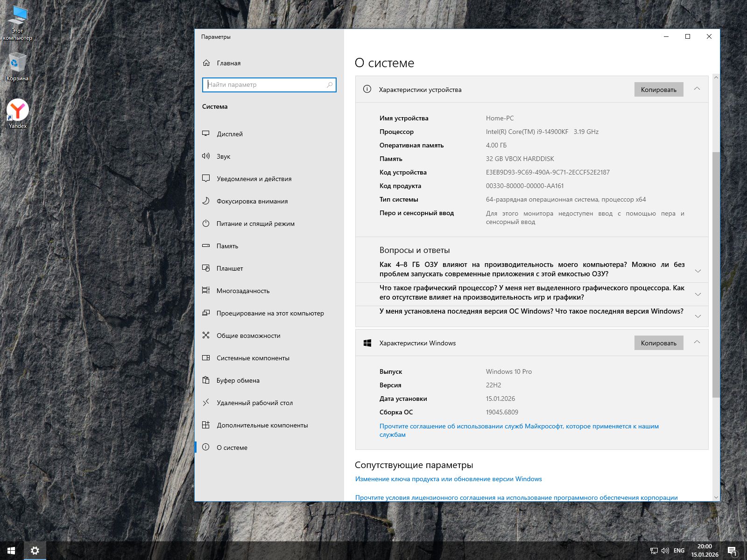Click the Звук speaker icon in sidebar

[206, 156]
